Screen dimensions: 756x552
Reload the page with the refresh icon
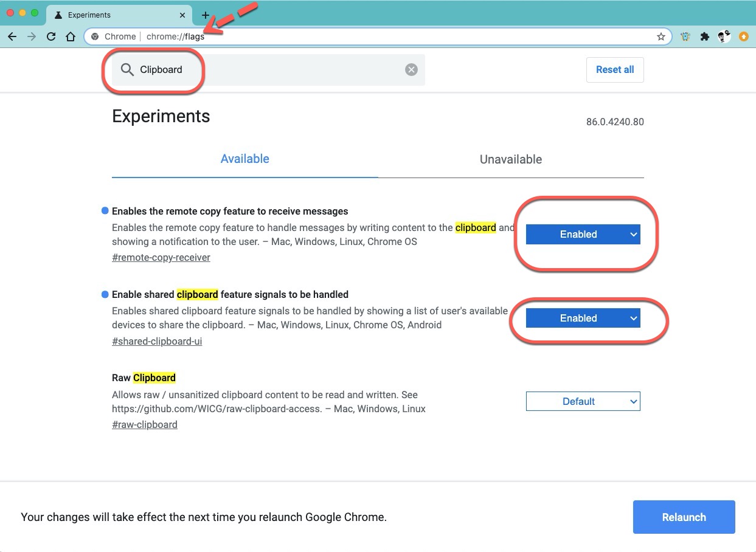coord(51,36)
